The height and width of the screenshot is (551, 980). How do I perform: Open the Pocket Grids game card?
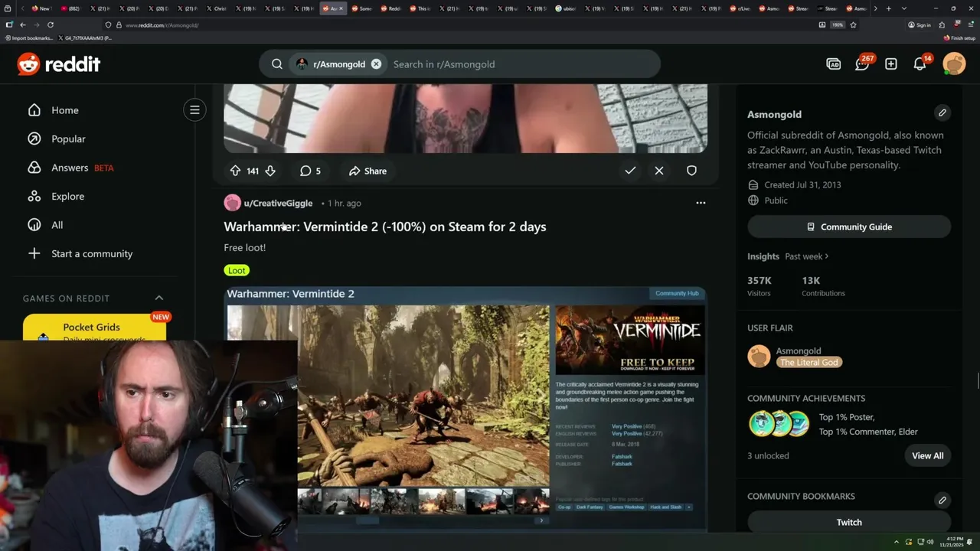[x=95, y=328]
